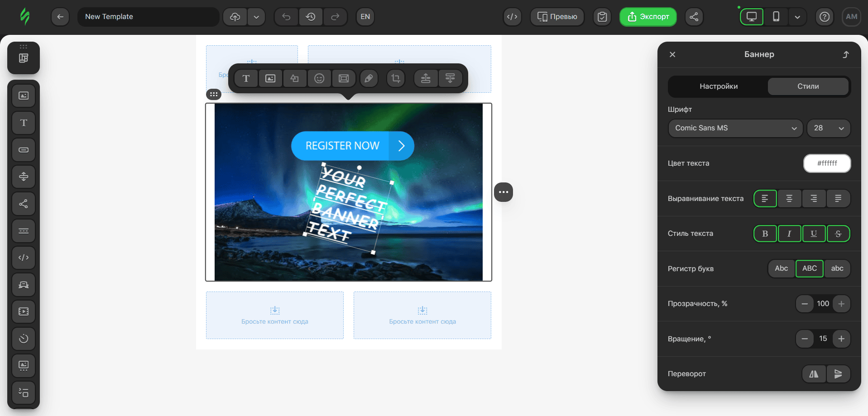The height and width of the screenshot is (416, 868).
Task: Open the Стили tab
Action: (x=808, y=86)
